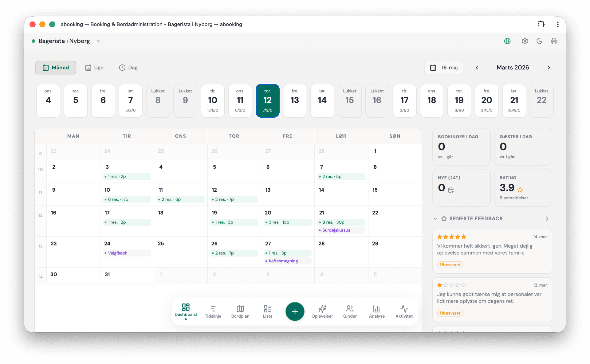Open all feedback via right arrow
The width and height of the screenshot is (590, 364).
coord(547,218)
